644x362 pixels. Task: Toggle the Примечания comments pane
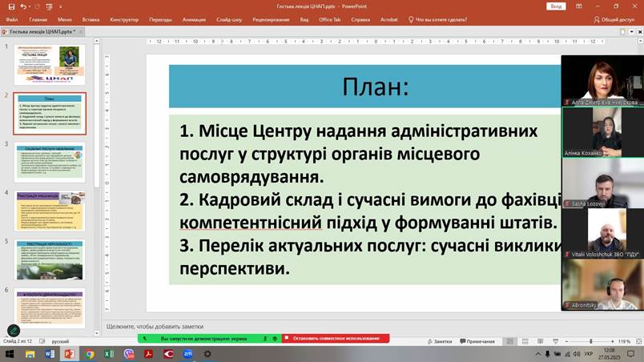tap(477, 341)
